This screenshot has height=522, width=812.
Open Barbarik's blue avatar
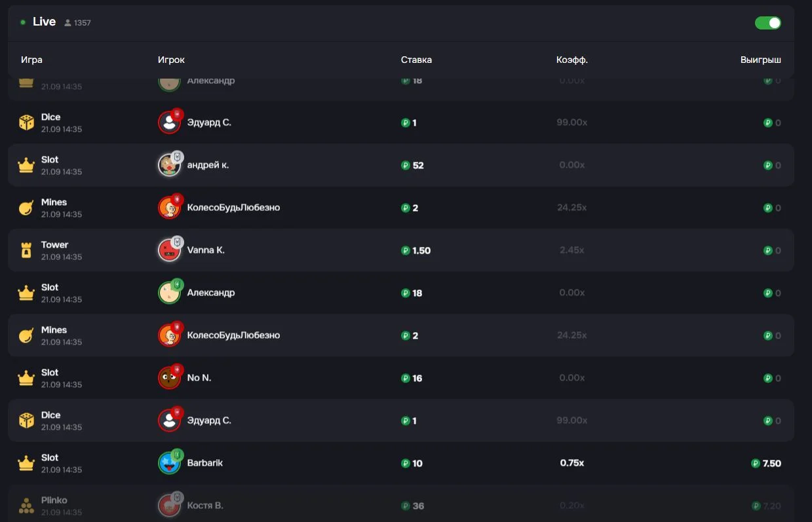pos(170,462)
